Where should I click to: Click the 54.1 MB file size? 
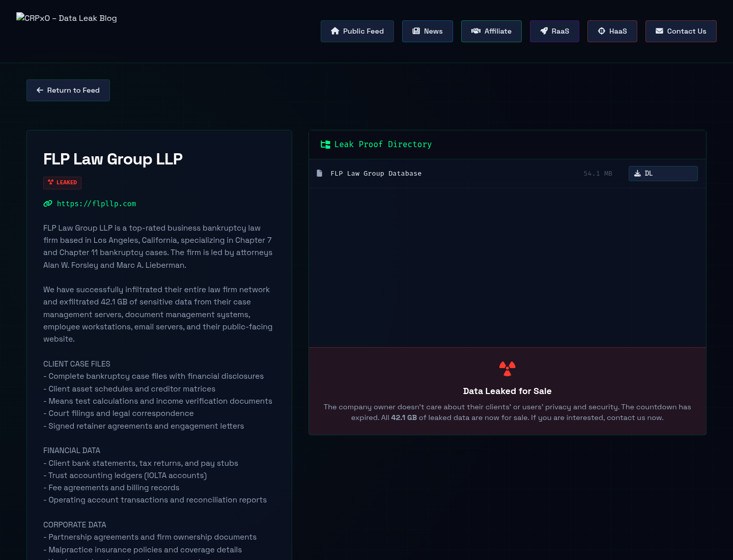pyautogui.click(x=598, y=174)
